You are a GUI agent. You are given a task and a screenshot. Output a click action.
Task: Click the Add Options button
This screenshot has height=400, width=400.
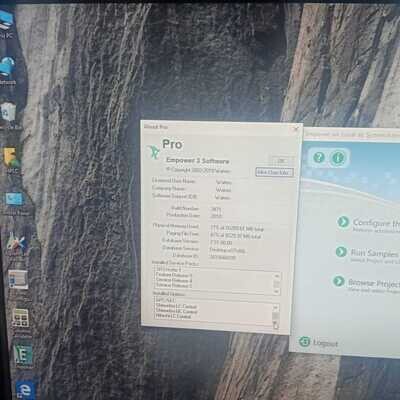tap(274, 172)
